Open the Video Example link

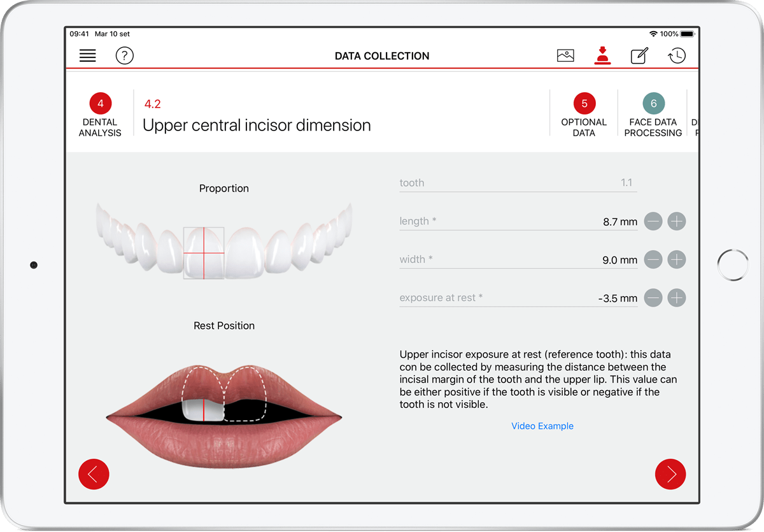click(x=542, y=426)
